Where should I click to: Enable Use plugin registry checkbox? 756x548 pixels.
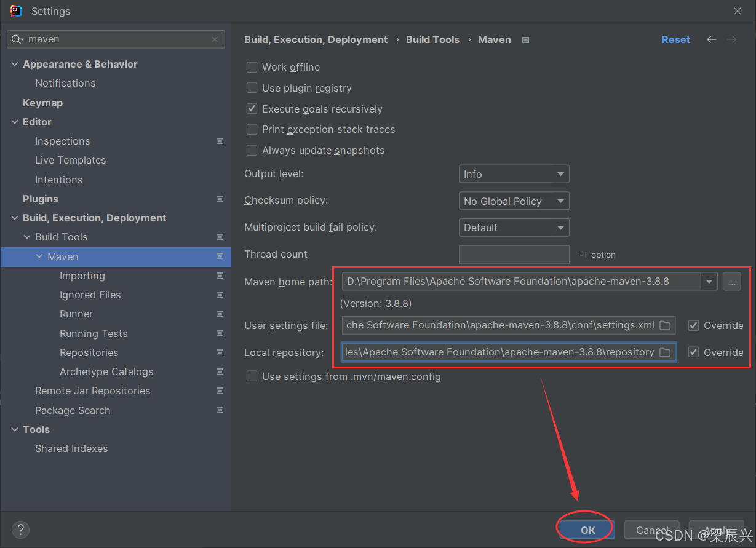tap(252, 88)
